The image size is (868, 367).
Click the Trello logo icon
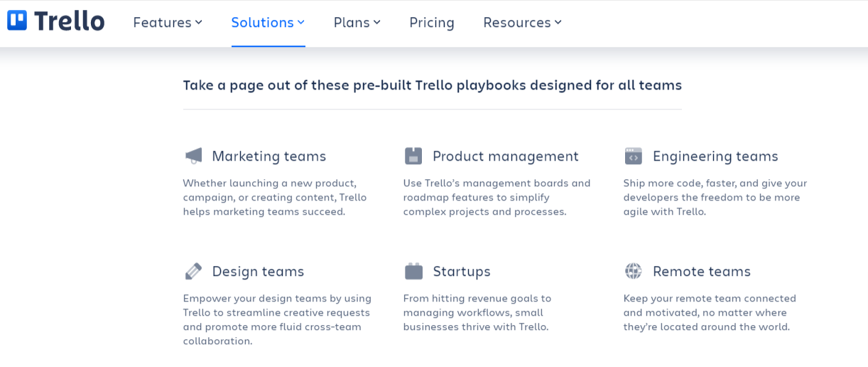(17, 21)
